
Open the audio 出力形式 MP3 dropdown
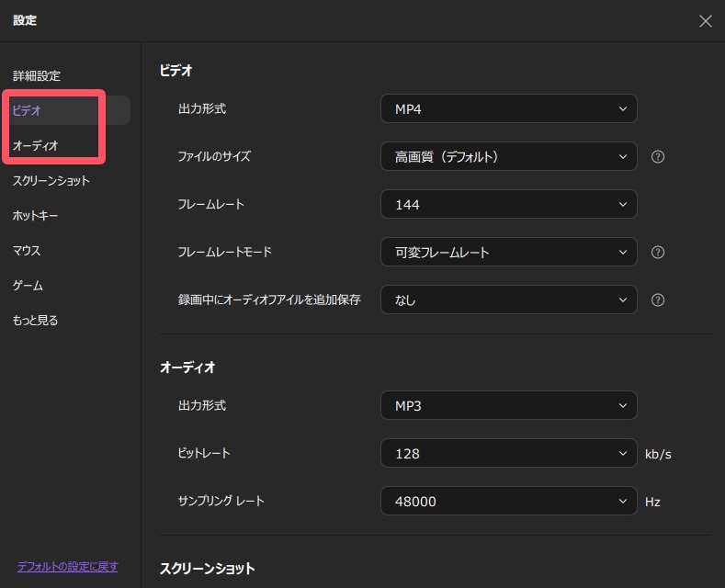tap(508, 405)
